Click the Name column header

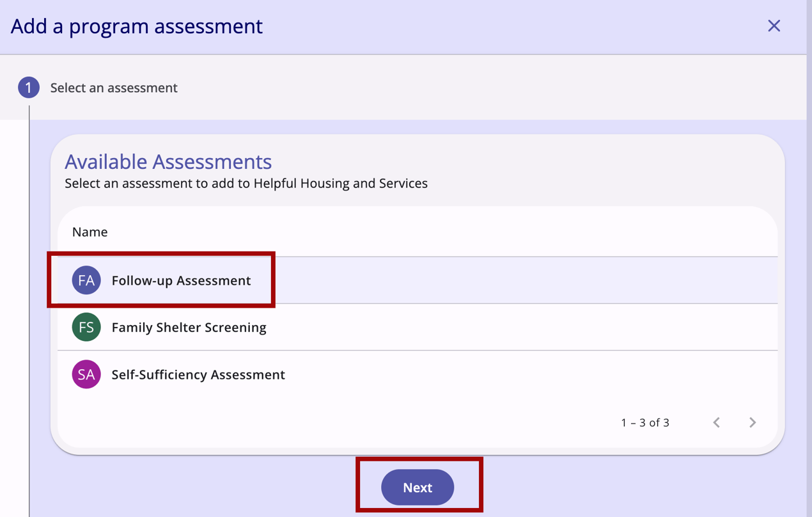(x=90, y=232)
